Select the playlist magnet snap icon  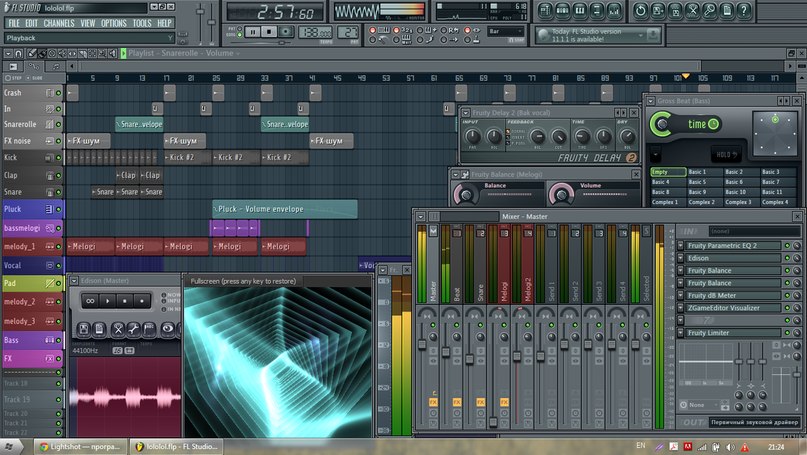[19, 53]
